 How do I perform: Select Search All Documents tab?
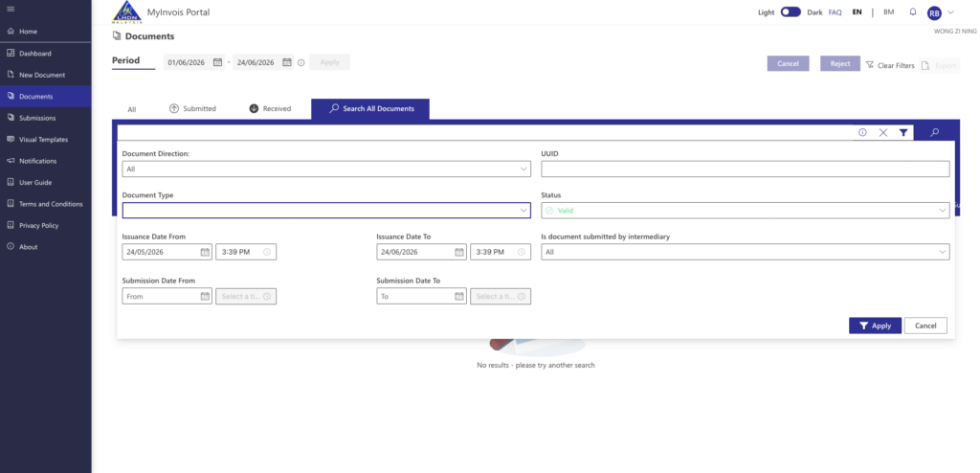[x=371, y=109]
